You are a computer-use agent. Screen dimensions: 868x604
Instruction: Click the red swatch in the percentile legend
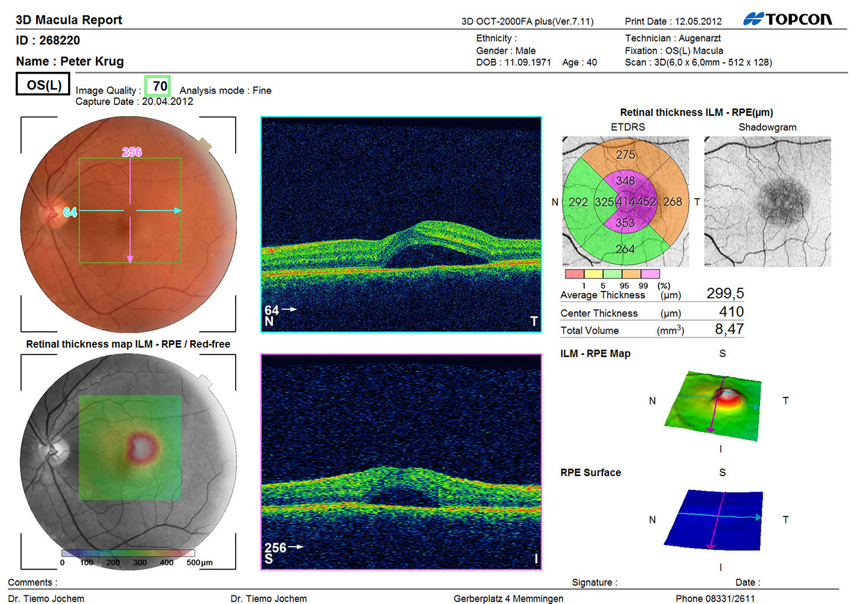(574, 274)
